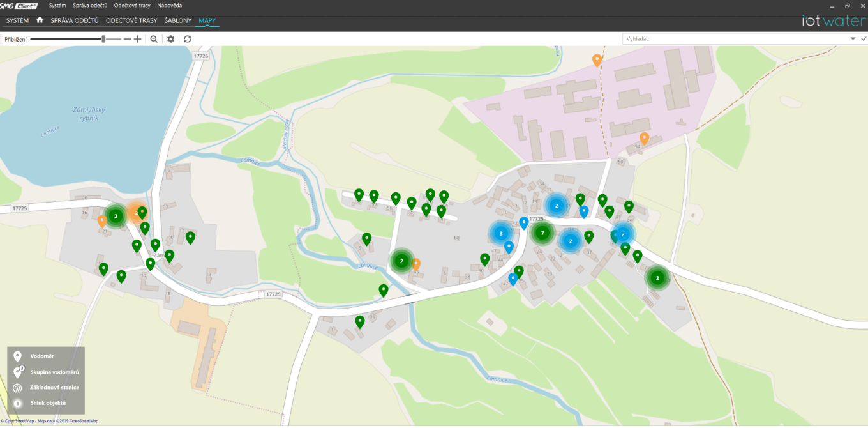Click into the Vyhledat search field
868x428 pixels.
coord(734,39)
